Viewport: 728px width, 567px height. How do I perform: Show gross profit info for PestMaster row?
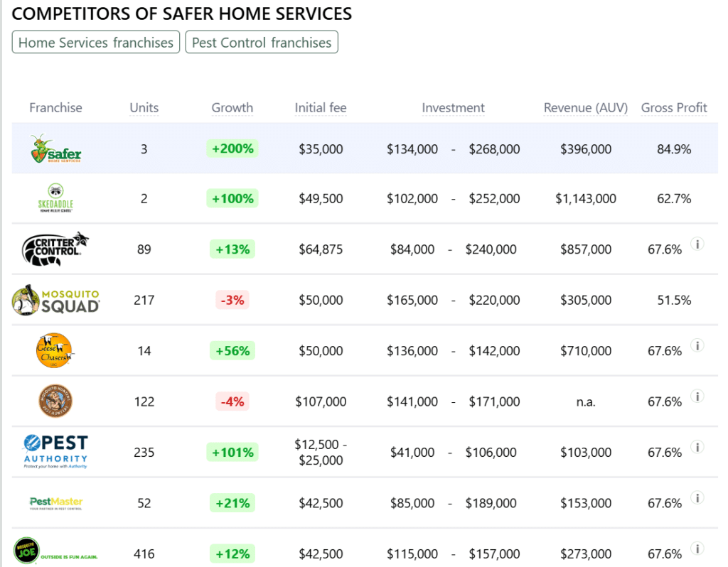[x=697, y=498]
